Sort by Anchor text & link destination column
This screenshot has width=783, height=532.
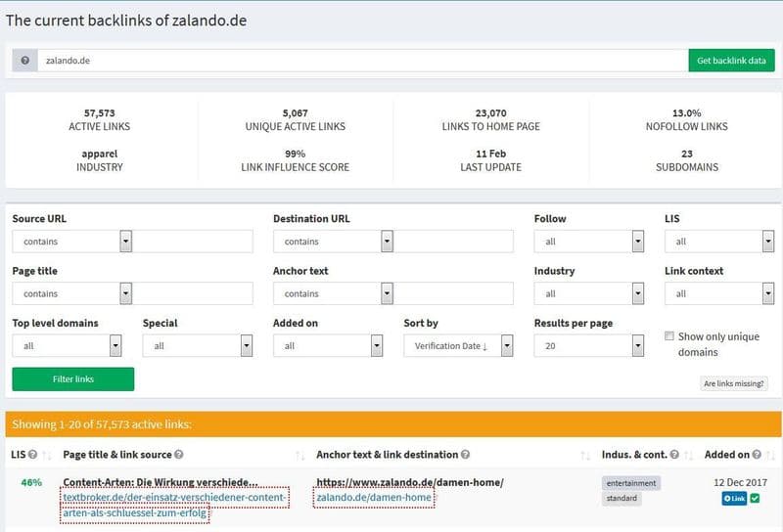tap(585, 455)
